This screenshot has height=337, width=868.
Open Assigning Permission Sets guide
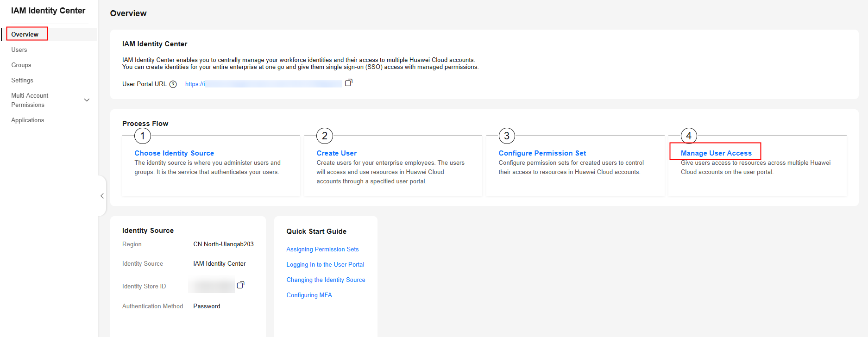[322, 249]
